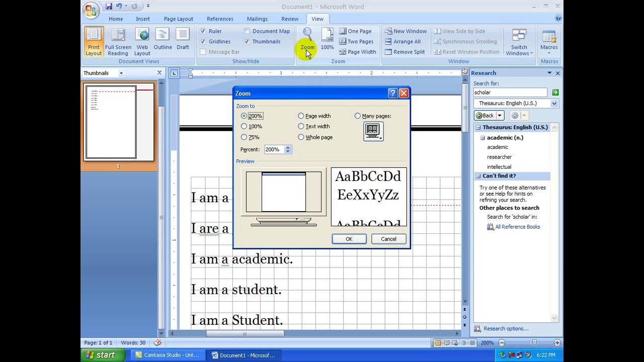Open the Thumbnails pane dropdown

click(121, 73)
